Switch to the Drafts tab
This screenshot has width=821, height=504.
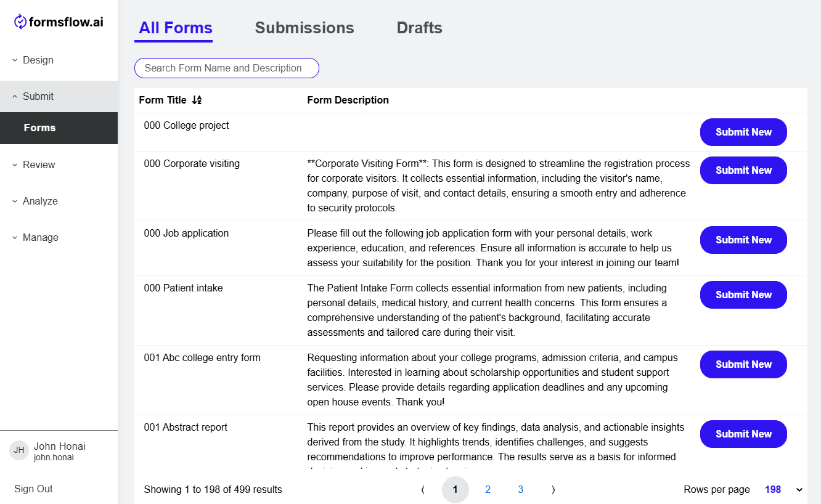420,28
